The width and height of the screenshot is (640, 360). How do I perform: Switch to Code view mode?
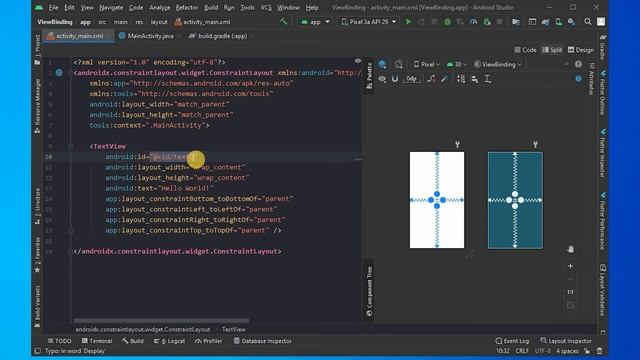[525, 50]
